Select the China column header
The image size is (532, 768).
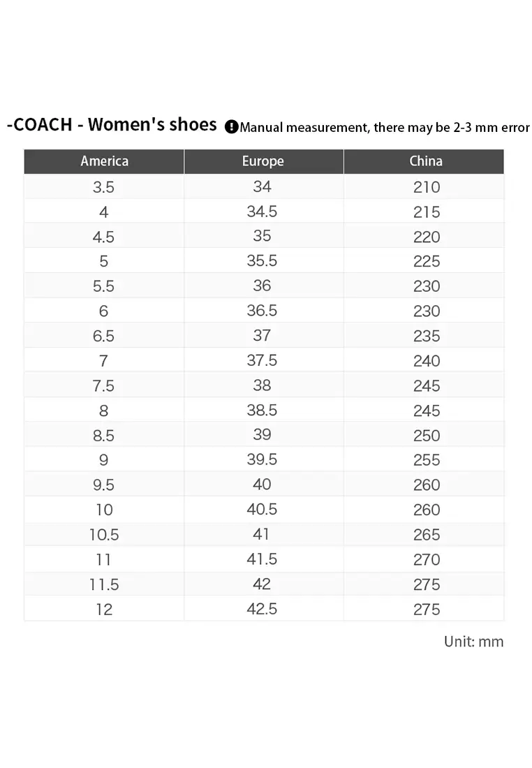click(x=425, y=161)
